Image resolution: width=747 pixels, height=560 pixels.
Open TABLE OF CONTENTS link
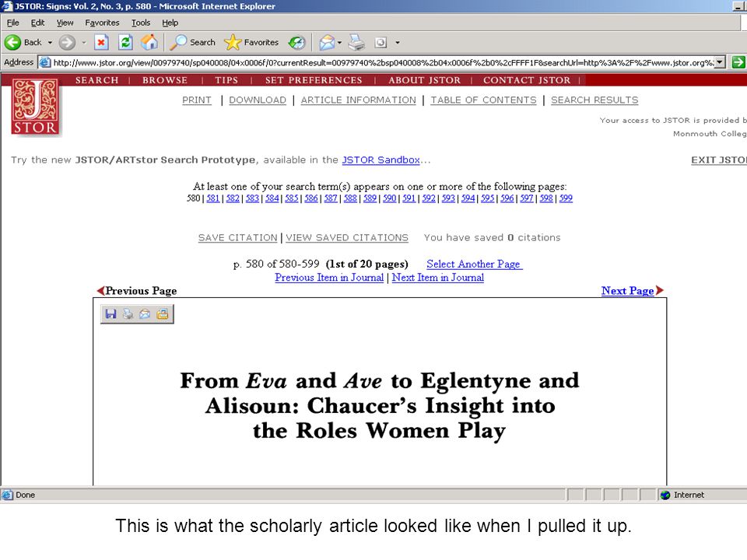483,100
